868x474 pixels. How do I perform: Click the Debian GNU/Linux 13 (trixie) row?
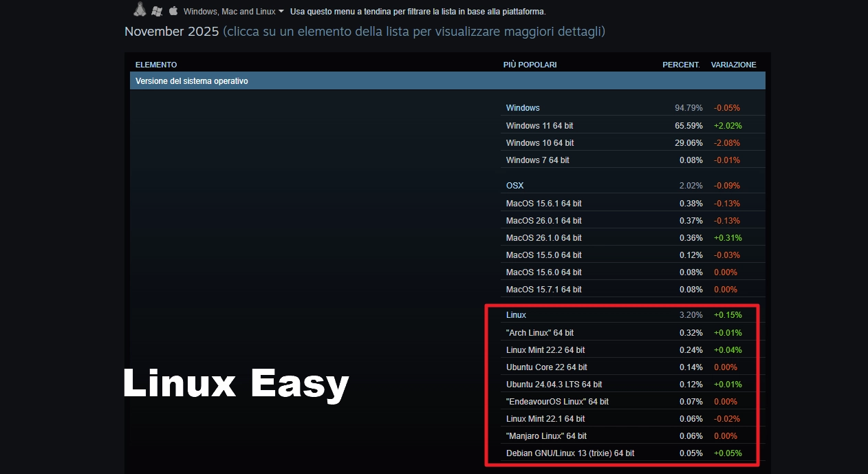569,453
